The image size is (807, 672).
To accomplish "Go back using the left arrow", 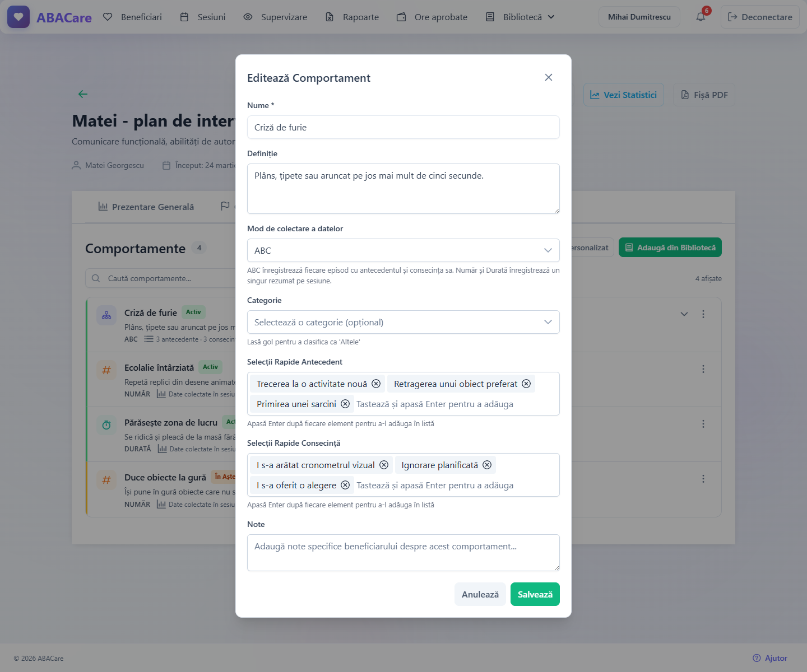I will pos(83,94).
